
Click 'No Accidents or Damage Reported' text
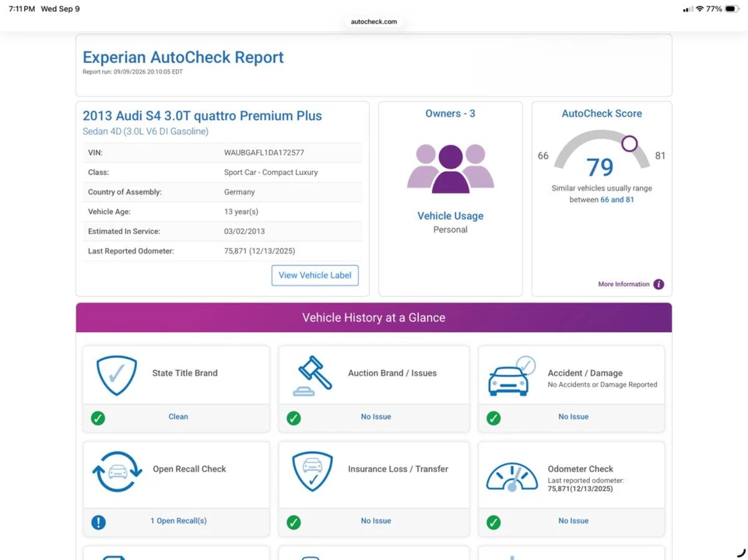tap(602, 385)
